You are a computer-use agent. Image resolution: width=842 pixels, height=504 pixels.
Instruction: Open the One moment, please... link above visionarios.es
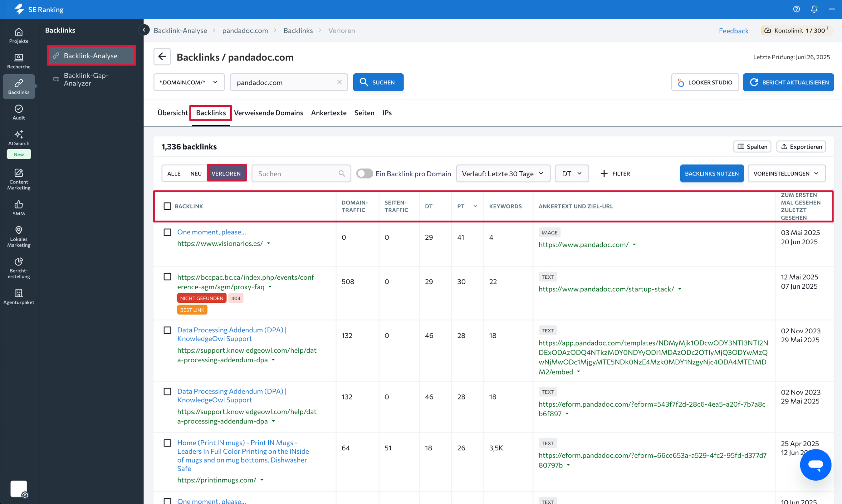point(211,232)
